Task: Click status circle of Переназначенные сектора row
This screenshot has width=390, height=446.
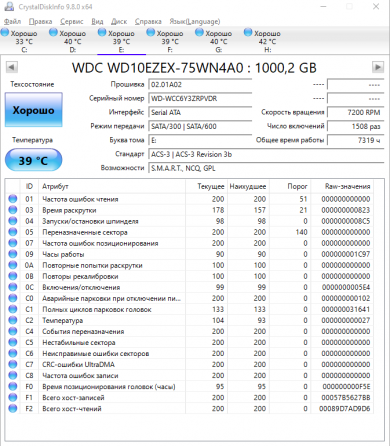Action: click(x=13, y=232)
